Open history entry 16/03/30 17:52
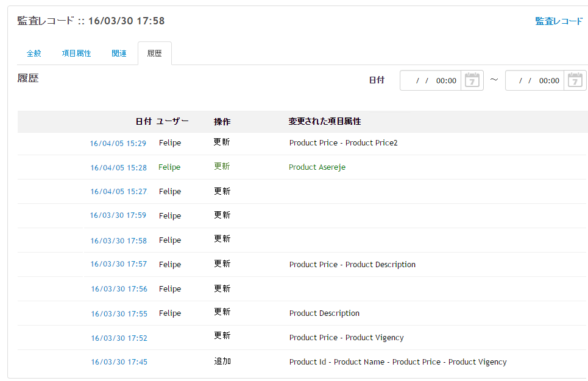Screen dimensions: 588x381 click(x=119, y=338)
